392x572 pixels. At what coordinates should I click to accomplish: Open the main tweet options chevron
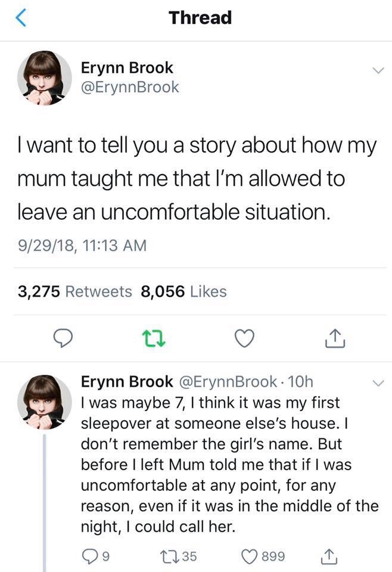click(x=376, y=71)
